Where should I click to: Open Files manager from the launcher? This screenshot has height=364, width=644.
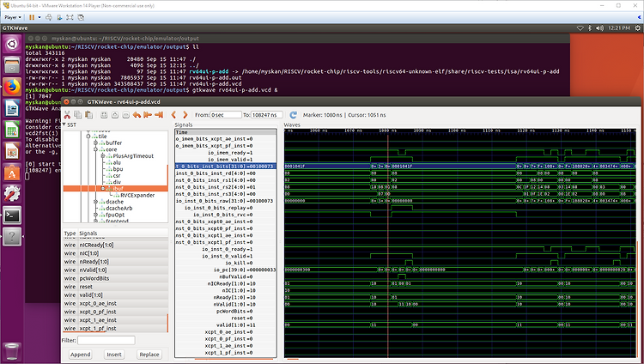tap(12, 65)
